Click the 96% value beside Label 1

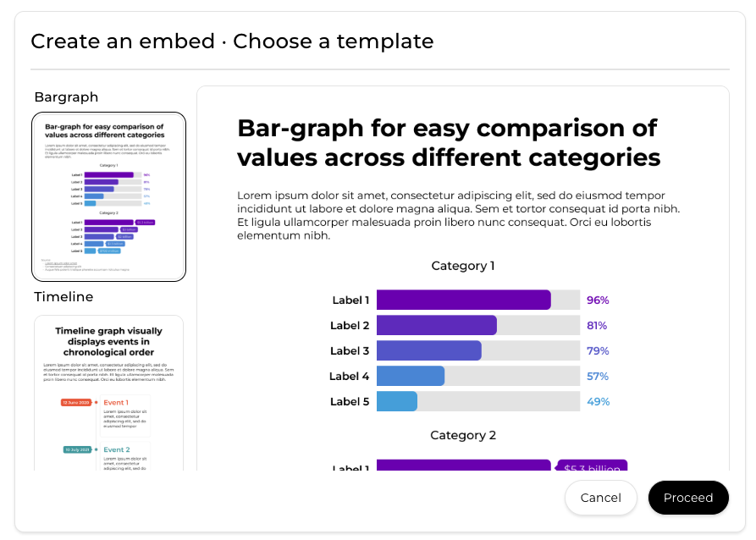(x=598, y=300)
